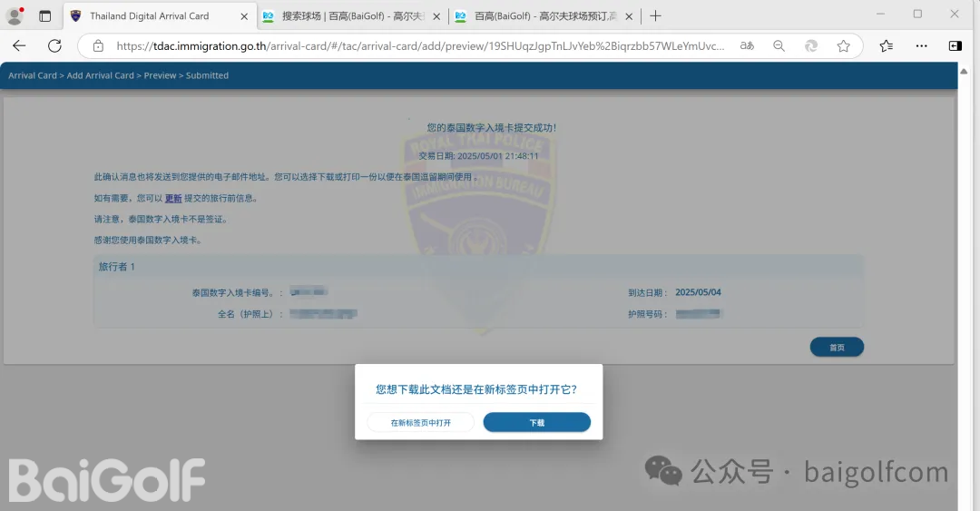View site info via the lock icon
This screenshot has height=511, width=980.
tap(98, 46)
